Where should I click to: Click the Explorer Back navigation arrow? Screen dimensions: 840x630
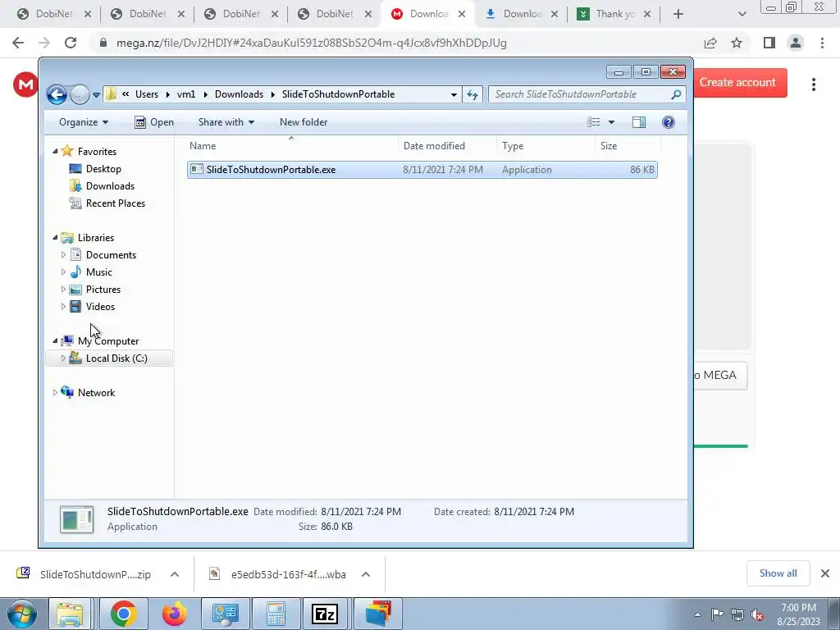pos(57,95)
